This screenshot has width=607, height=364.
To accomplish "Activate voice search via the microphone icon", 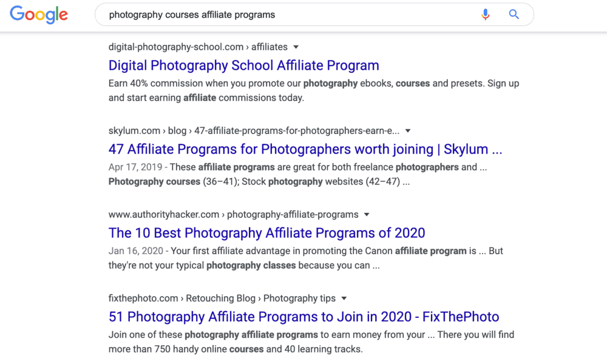I will click(x=485, y=14).
